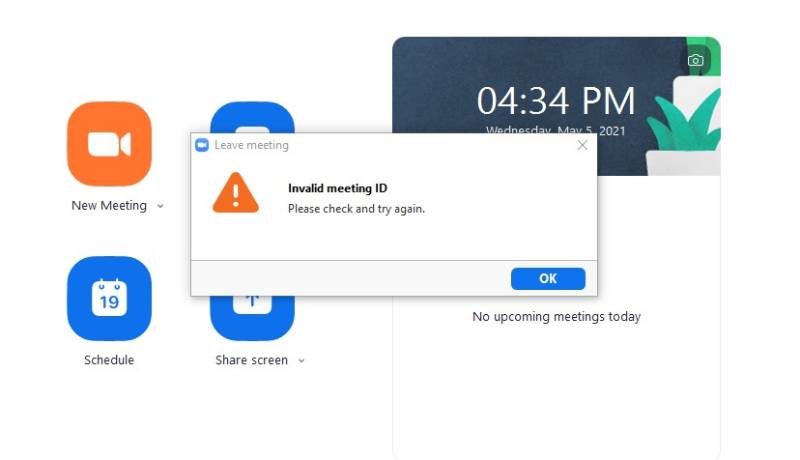Click the Leave meeting title bar text
This screenshot has height=460, width=800.
point(252,145)
